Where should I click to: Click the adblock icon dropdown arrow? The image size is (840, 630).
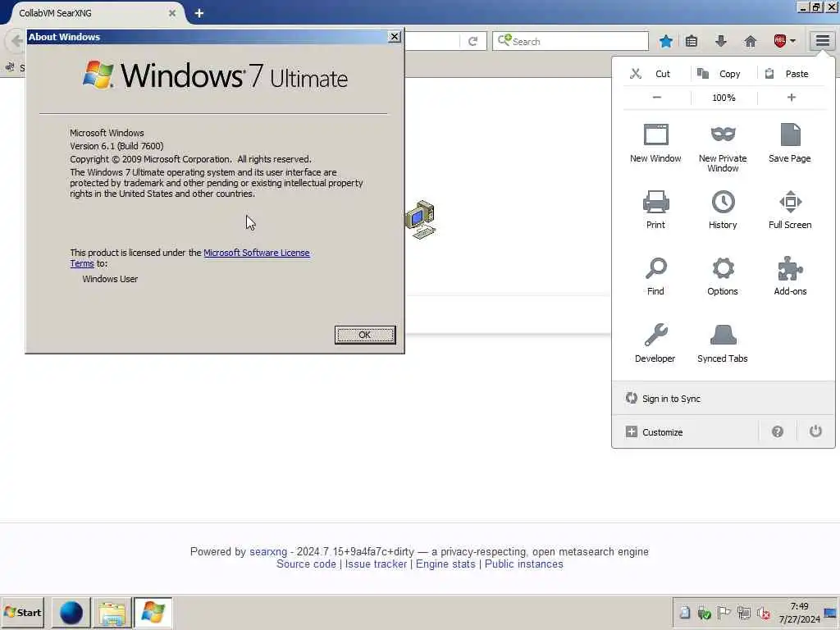(x=793, y=41)
